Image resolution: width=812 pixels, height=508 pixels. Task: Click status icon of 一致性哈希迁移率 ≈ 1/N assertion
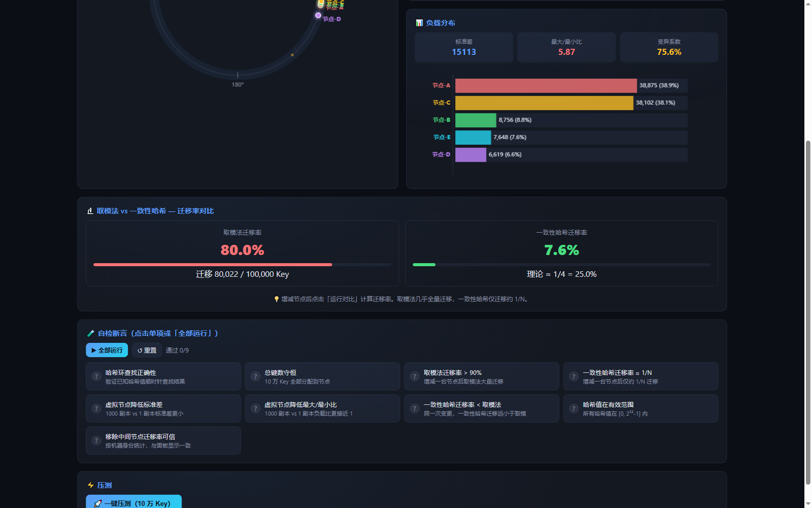573,376
